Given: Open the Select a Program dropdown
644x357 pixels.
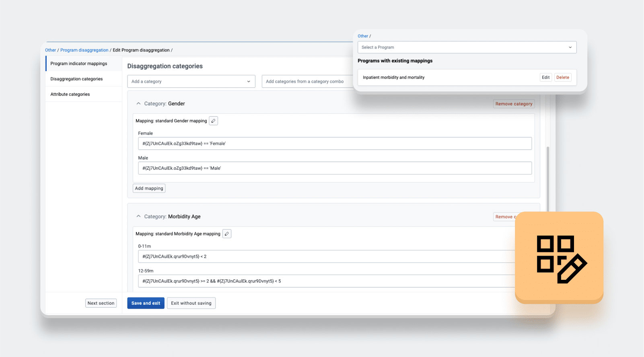Looking at the screenshot, I should tap(467, 47).
